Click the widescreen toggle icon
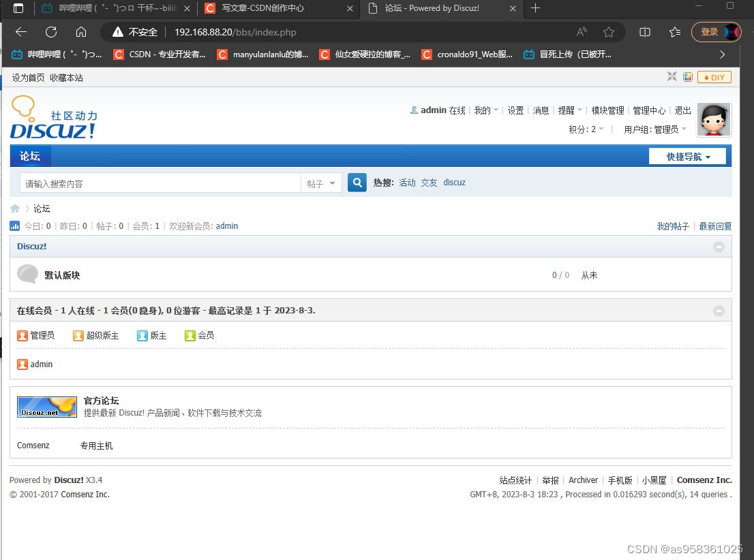754x560 pixels. pos(672,76)
